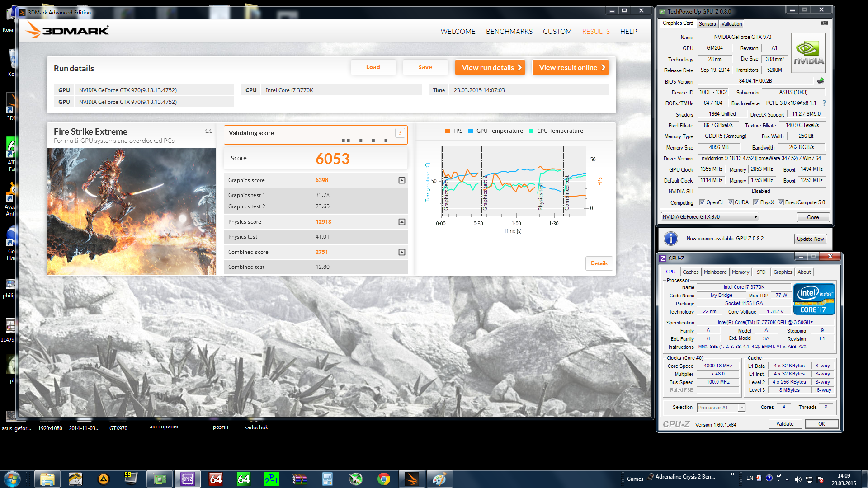The width and height of the screenshot is (868, 488).
Task: Open Google Chrome from the taskbar
Action: click(x=384, y=479)
